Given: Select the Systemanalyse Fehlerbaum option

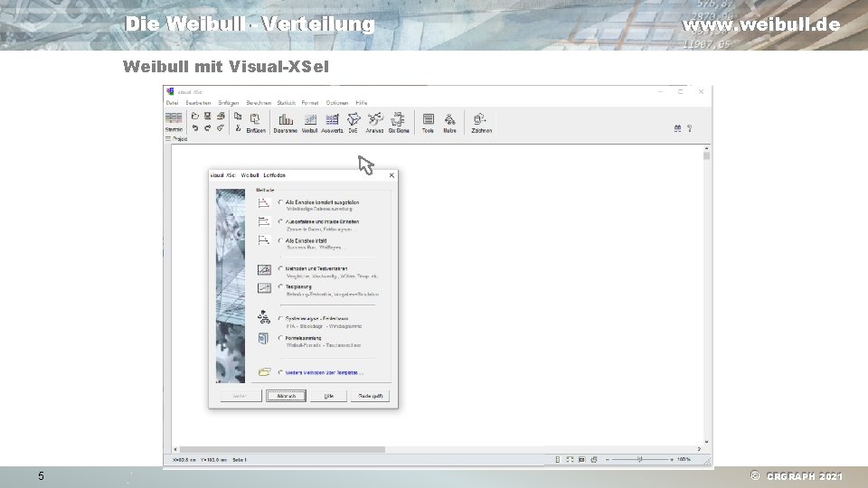Looking at the screenshot, I should coord(280,319).
